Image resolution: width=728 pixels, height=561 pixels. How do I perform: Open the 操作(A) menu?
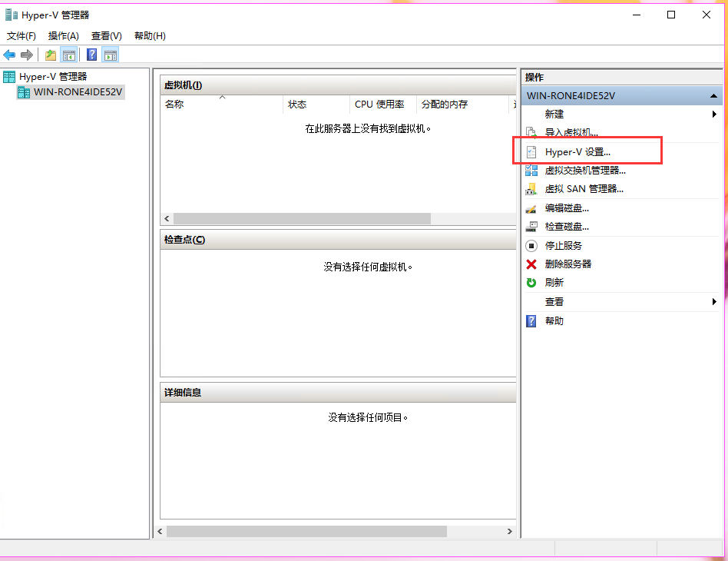coord(63,36)
